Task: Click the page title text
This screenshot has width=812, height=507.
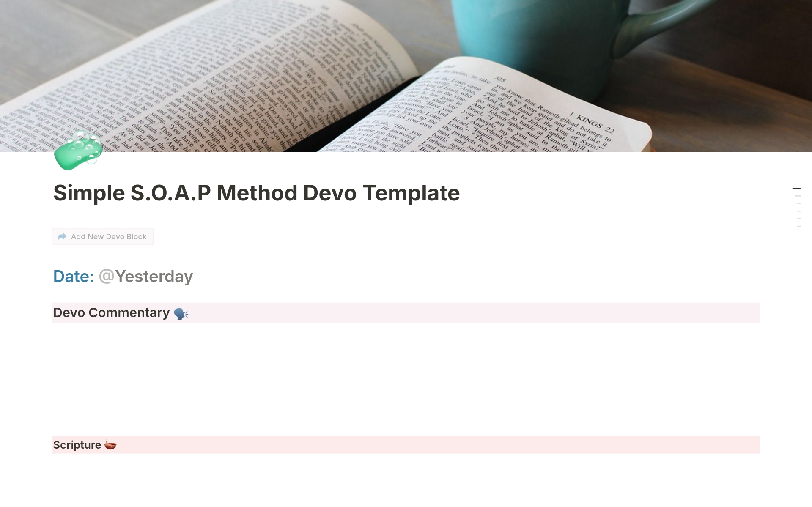Action: (256, 193)
